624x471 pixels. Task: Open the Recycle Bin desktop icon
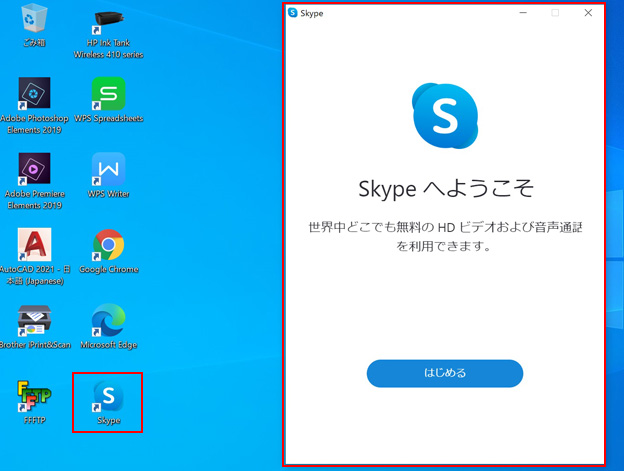[x=34, y=20]
